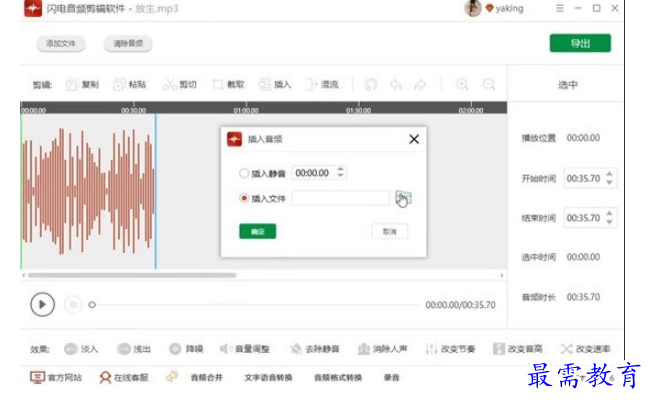Open the 音频格式转换 format conversion tool
The width and height of the screenshot is (649, 407).
pyautogui.click(x=338, y=377)
